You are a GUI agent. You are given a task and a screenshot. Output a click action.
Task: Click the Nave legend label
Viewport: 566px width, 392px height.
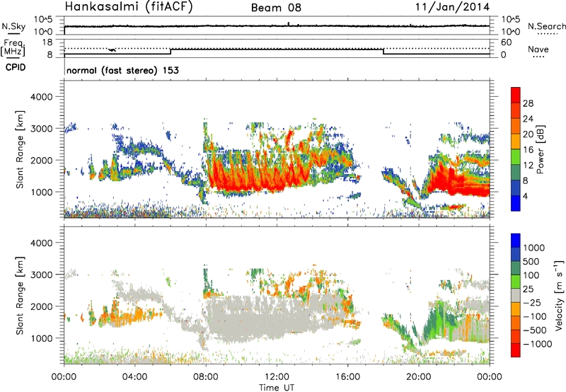click(538, 50)
